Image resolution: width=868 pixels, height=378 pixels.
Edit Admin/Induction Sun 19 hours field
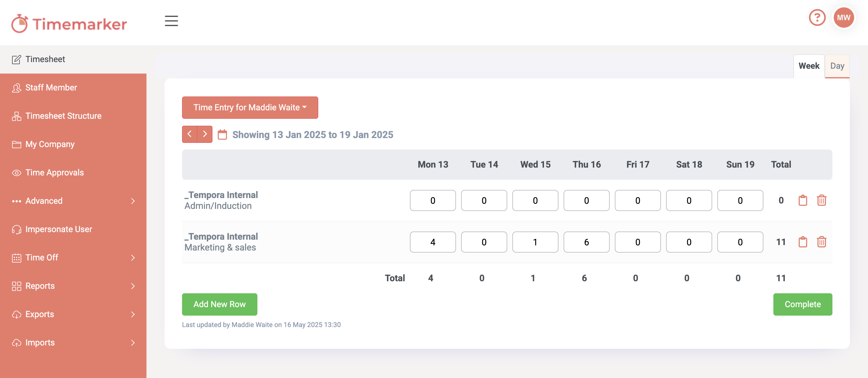740,200
